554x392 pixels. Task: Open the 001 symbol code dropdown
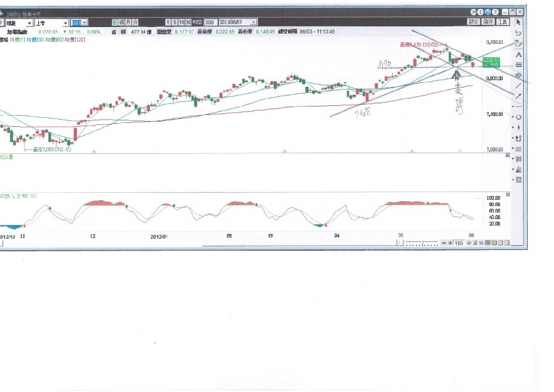[84, 23]
